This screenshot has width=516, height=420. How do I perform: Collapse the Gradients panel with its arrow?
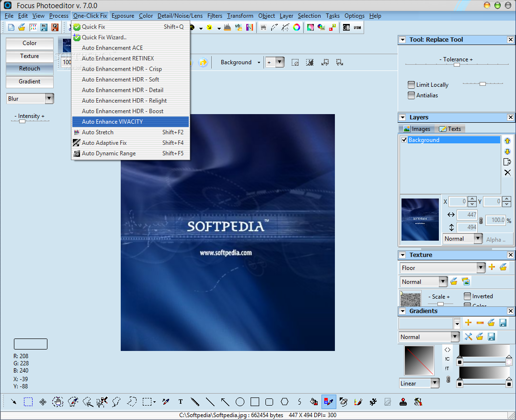[402, 311]
